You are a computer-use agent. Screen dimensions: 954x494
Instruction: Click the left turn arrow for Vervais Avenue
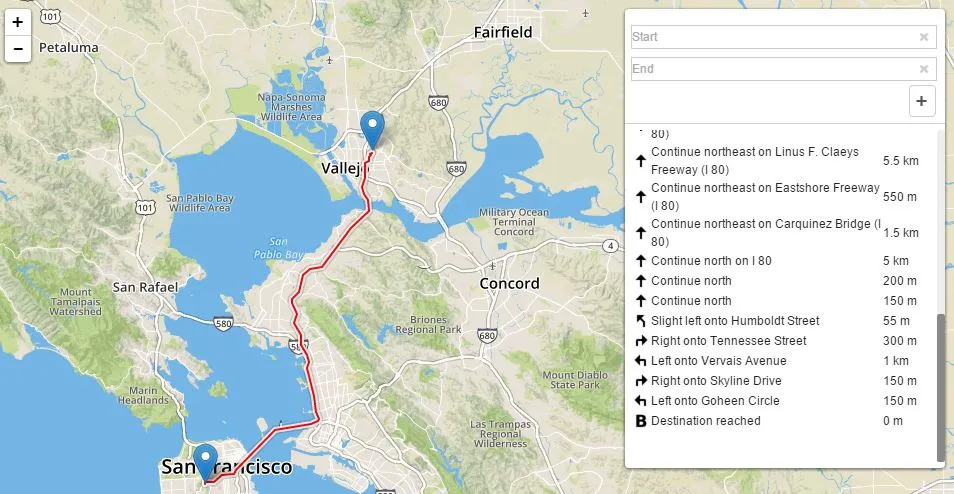640,361
